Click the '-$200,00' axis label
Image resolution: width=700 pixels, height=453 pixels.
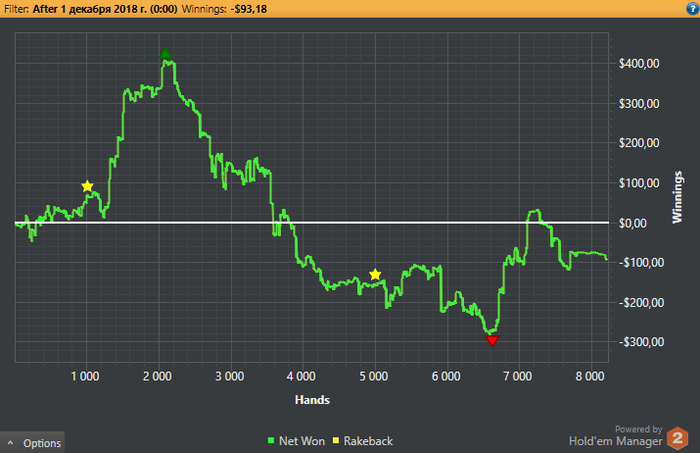[x=641, y=303]
